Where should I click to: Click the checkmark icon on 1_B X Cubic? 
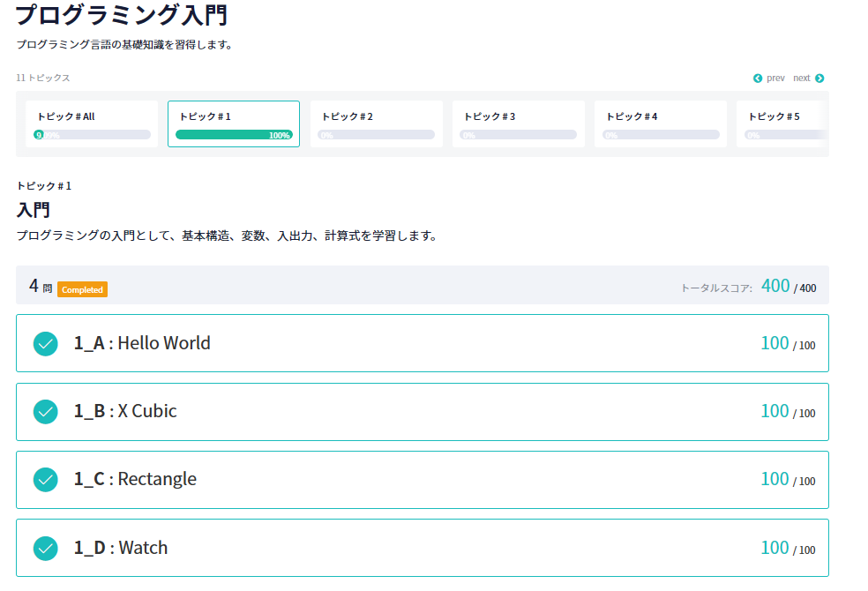tap(45, 411)
